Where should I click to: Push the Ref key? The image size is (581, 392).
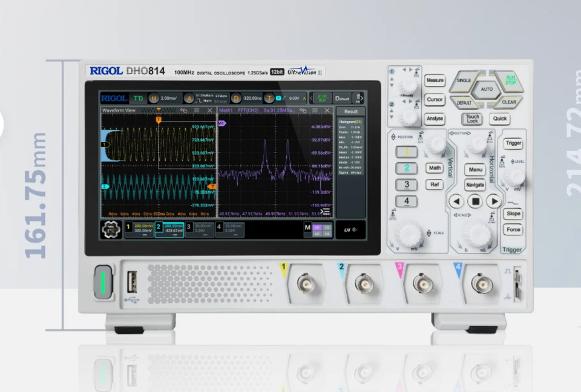click(x=435, y=185)
